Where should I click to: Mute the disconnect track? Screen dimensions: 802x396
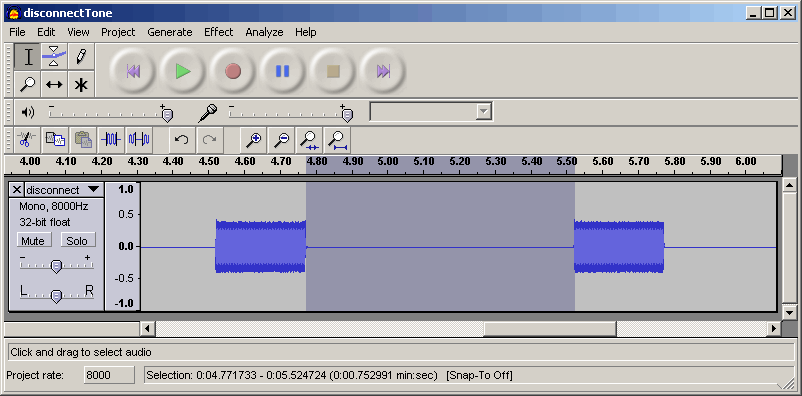pos(33,240)
